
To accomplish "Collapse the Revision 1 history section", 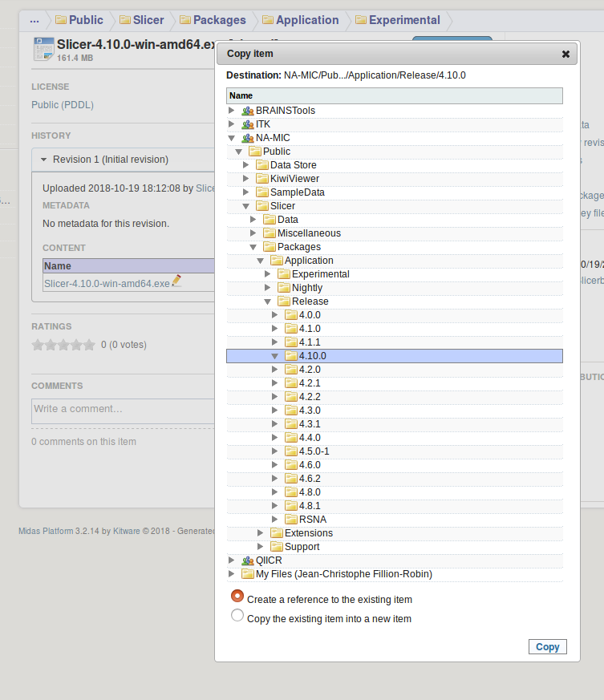I will [44, 160].
